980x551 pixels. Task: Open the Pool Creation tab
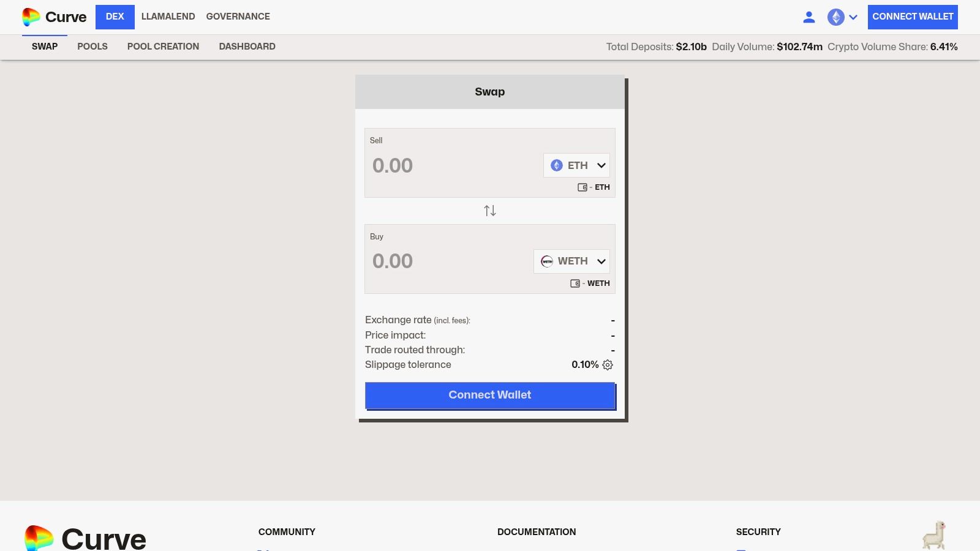tap(163, 47)
